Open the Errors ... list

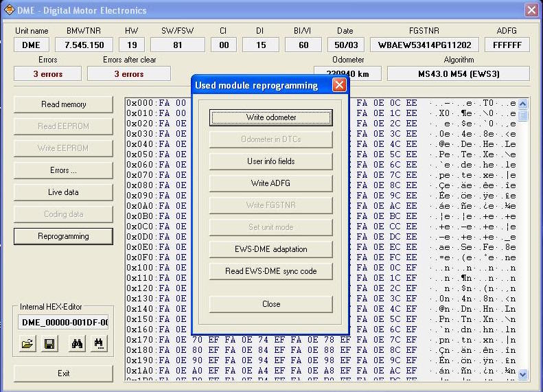point(63,170)
